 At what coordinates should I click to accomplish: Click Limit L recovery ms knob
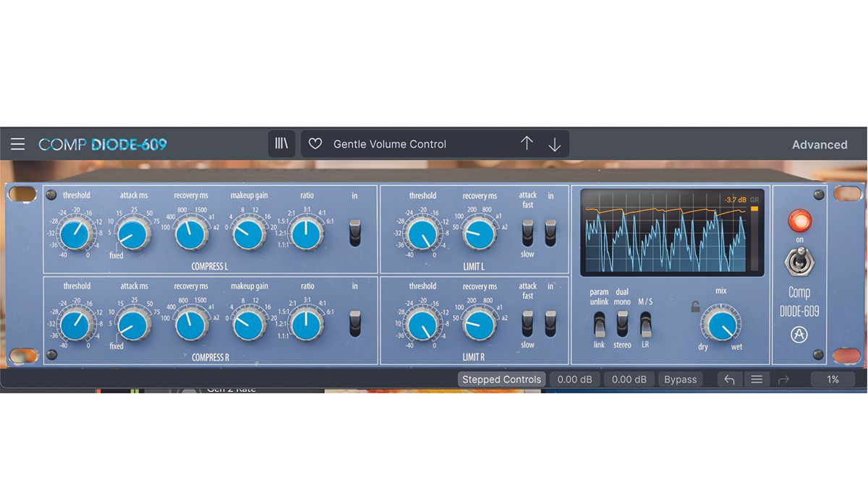(478, 234)
